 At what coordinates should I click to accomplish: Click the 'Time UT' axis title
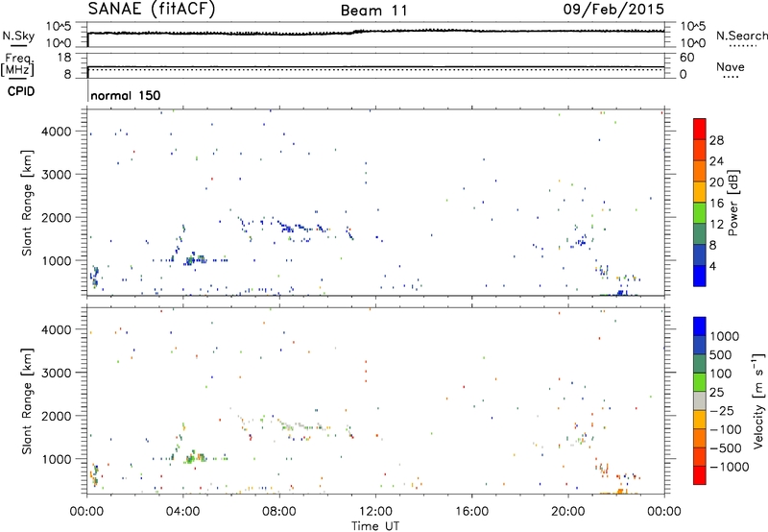pos(375,526)
